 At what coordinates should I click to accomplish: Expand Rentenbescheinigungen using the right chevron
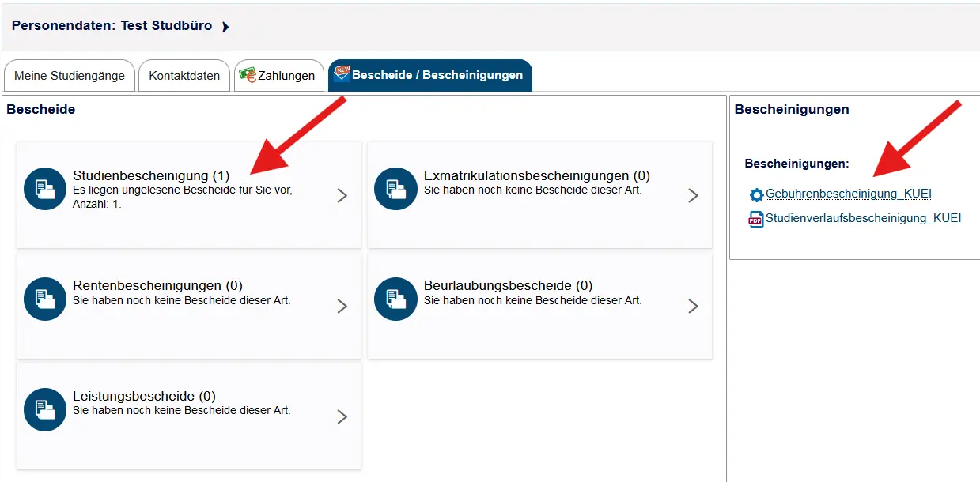click(x=342, y=307)
